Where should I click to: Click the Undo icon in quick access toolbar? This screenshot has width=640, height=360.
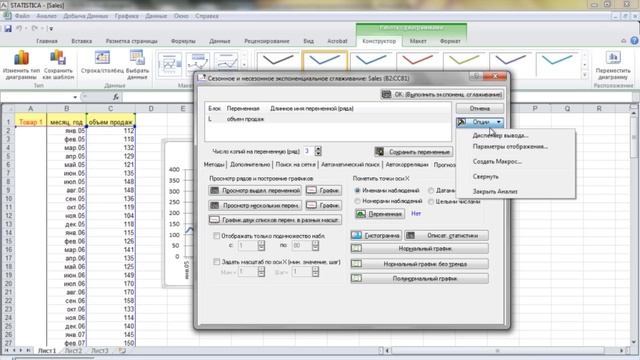[19, 28]
